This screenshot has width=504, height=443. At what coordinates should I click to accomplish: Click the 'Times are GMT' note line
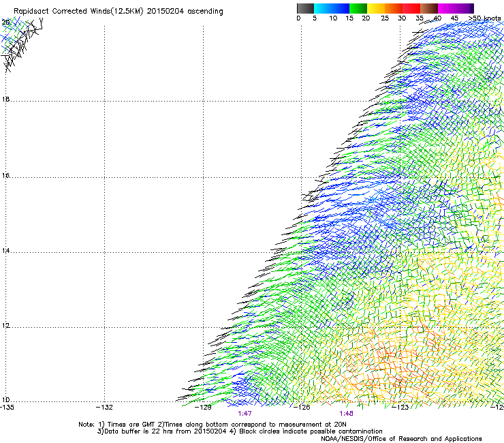point(212,425)
